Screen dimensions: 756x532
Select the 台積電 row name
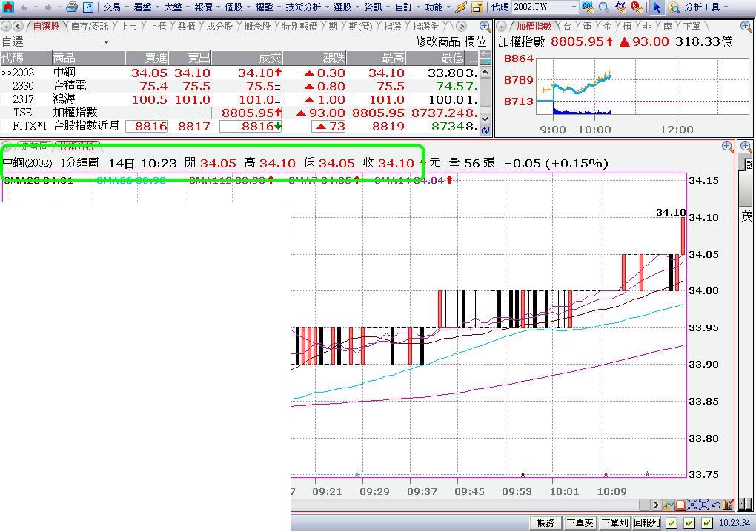point(70,86)
